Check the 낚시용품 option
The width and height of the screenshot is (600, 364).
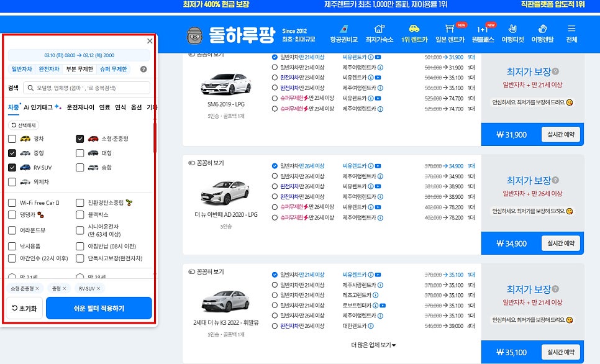click(x=12, y=246)
